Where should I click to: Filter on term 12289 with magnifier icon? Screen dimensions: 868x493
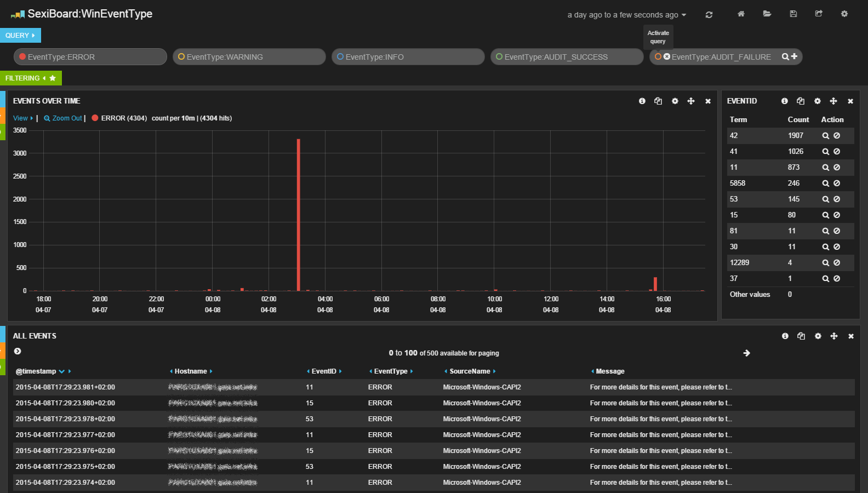[825, 263]
